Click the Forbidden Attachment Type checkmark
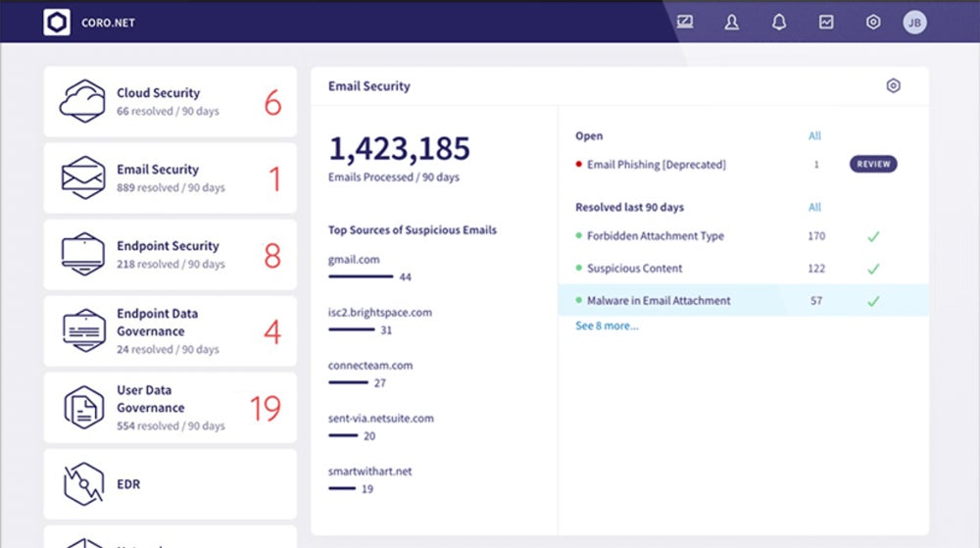Image resolution: width=980 pixels, height=548 pixels. point(873,236)
